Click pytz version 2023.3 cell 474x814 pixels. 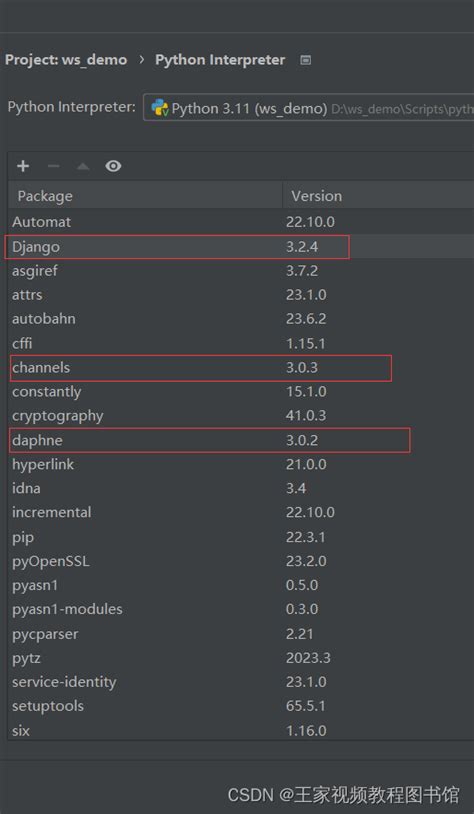click(x=308, y=658)
